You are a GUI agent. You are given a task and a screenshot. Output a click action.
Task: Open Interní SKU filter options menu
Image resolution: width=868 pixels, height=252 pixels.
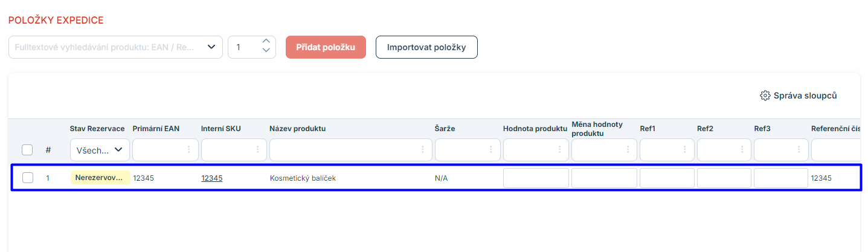click(258, 150)
